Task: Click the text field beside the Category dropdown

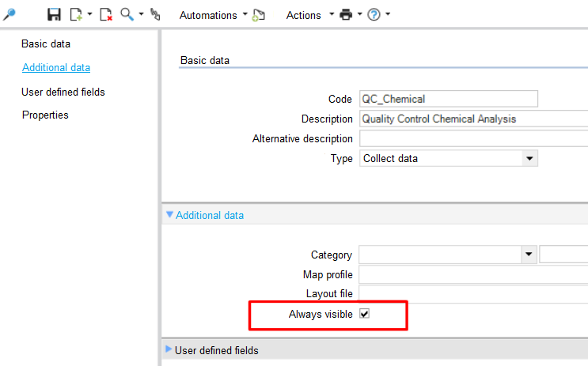Action: pos(563,255)
